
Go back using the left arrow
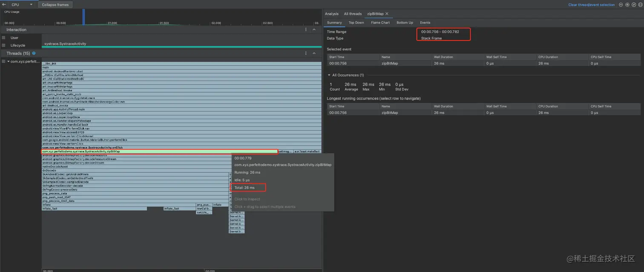point(4,4)
